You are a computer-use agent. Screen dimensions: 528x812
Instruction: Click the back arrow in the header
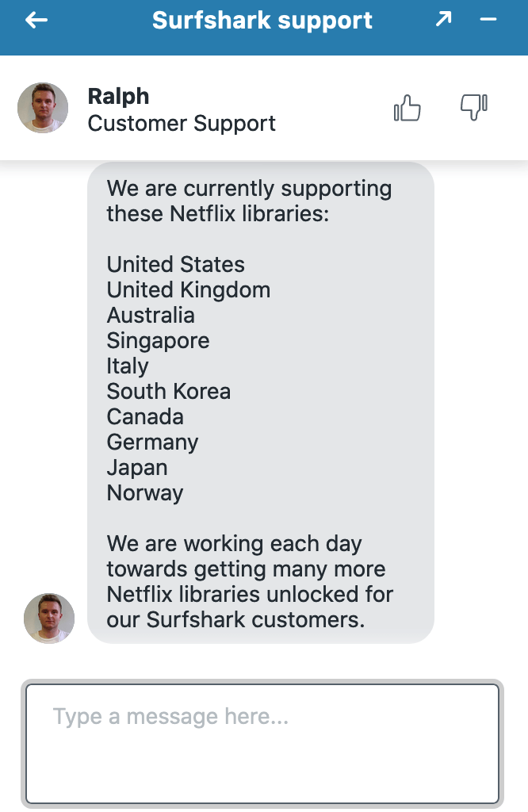click(x=36, y=21)
